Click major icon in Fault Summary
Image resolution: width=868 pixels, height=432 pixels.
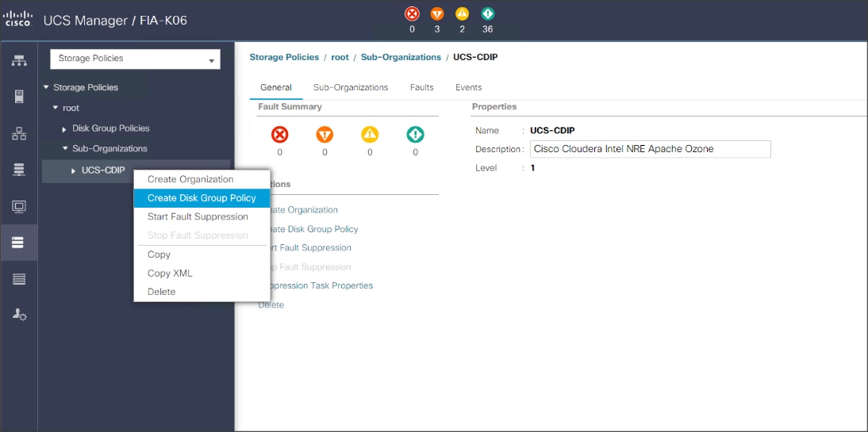pos(325,135)
